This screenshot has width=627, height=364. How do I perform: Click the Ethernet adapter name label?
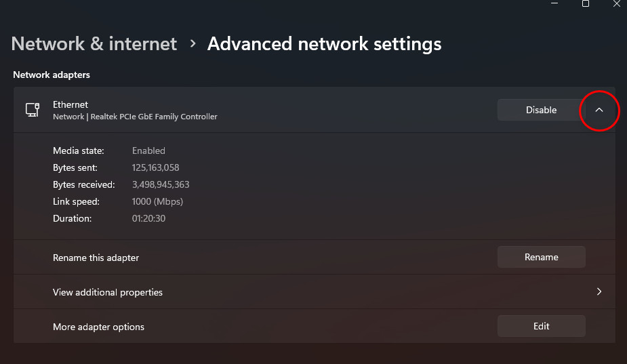coord(70,104)
